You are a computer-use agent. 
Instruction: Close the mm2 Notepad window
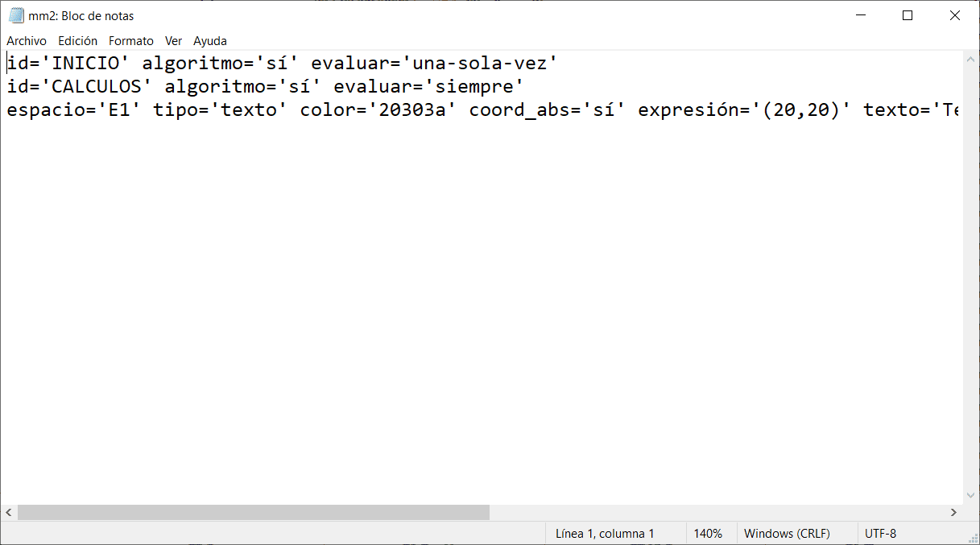coord(954,15)
